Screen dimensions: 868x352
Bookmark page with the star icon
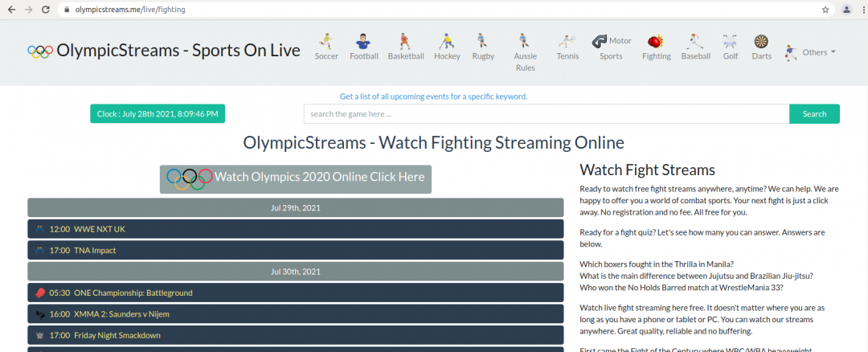point(825,10)
